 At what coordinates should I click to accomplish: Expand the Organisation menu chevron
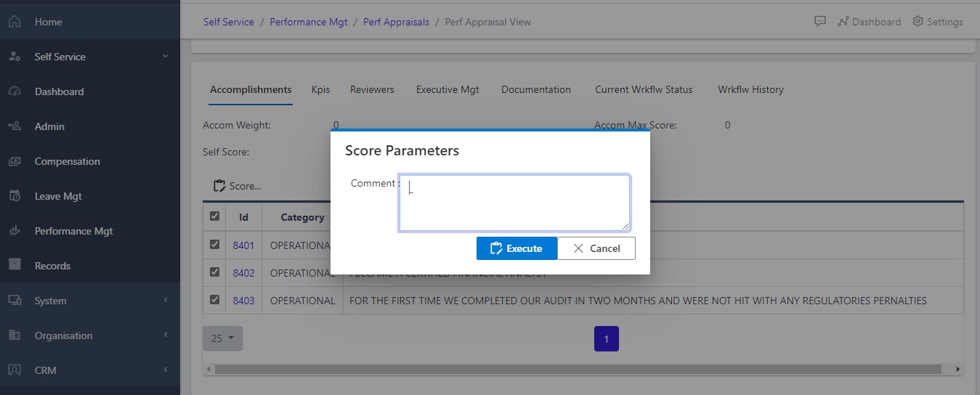point(166,335)
